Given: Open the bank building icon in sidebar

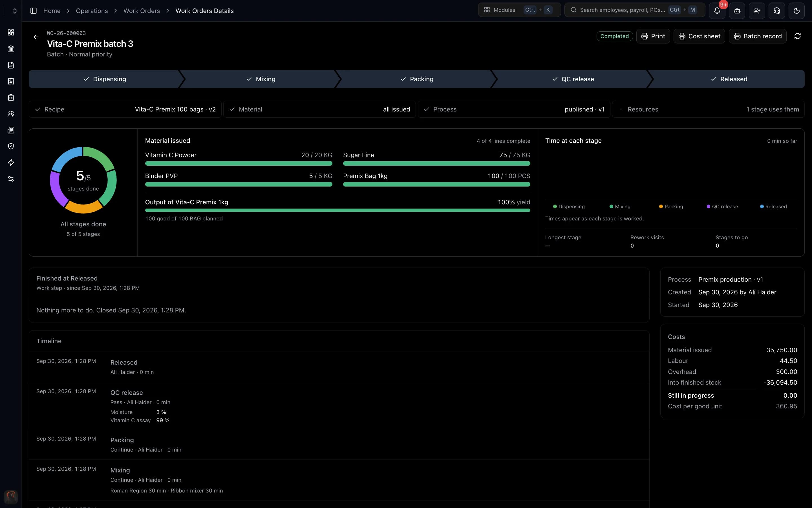Looking at the screenshot, I should click(x=11, y=49).
